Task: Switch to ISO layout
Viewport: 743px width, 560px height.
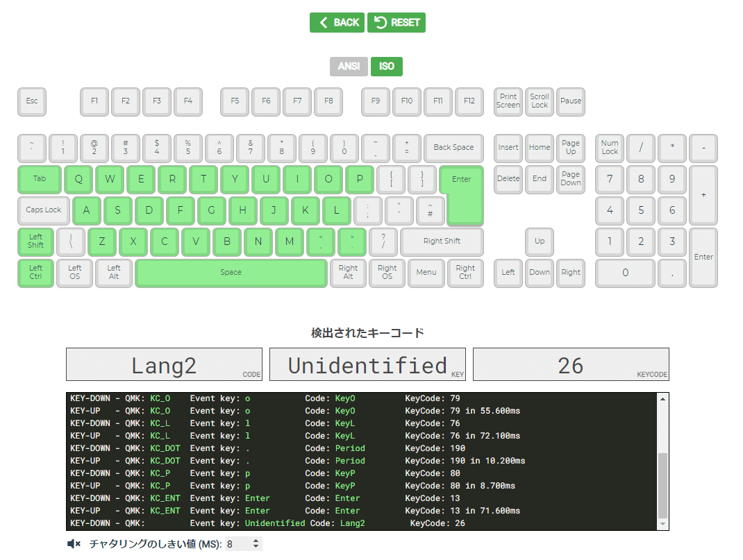Action: coord(387,67)
